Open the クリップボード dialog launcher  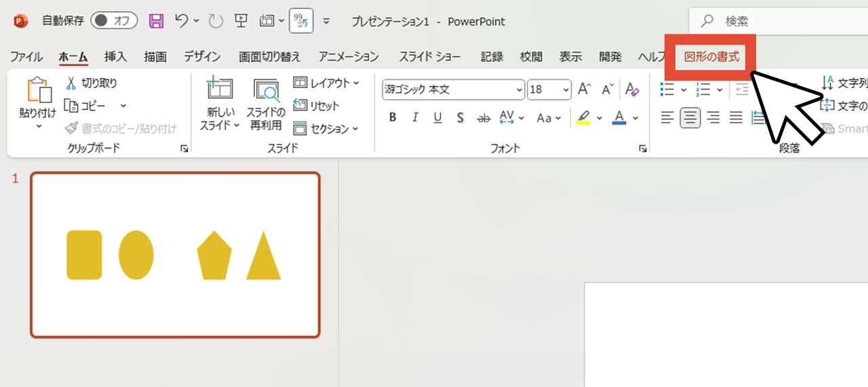(184, 148)
